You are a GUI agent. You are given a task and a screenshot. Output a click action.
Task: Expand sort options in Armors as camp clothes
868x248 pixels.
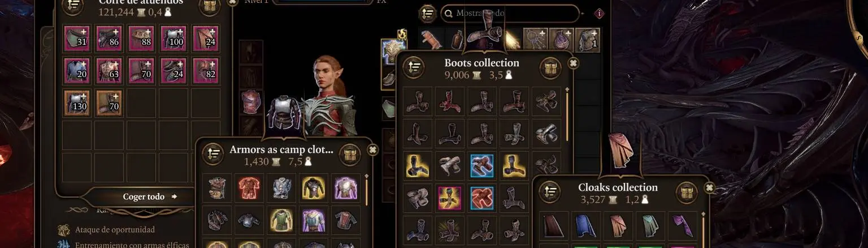point(213,155)
